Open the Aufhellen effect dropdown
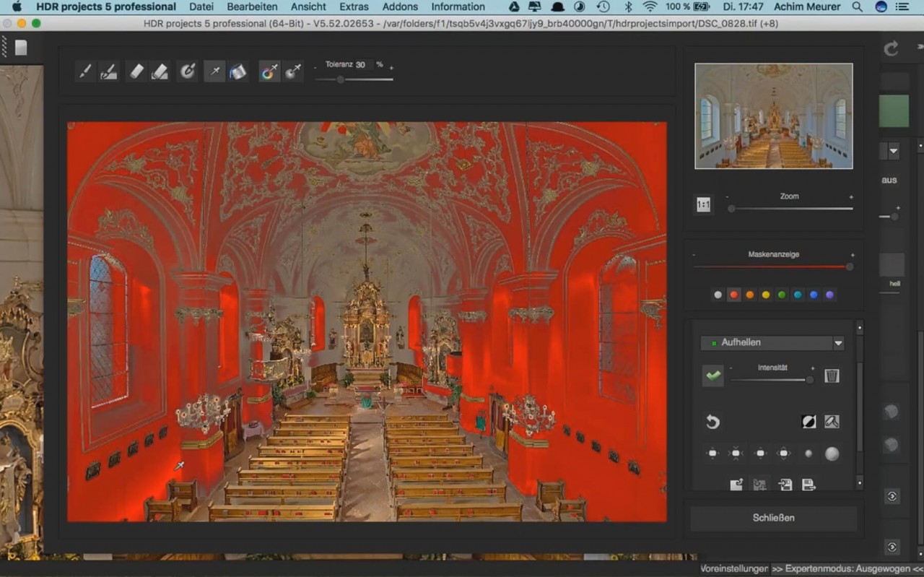This screenshot has height=577, width=924. [837, 342]
